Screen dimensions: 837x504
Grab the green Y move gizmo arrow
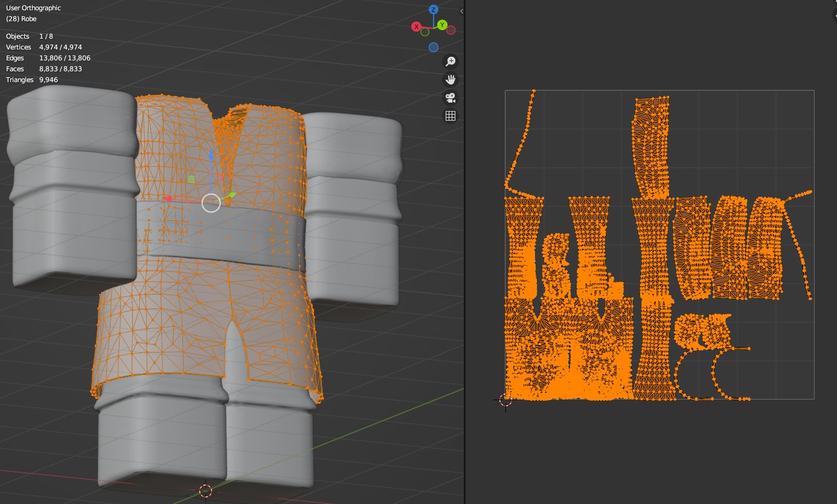tap(232, 196)
